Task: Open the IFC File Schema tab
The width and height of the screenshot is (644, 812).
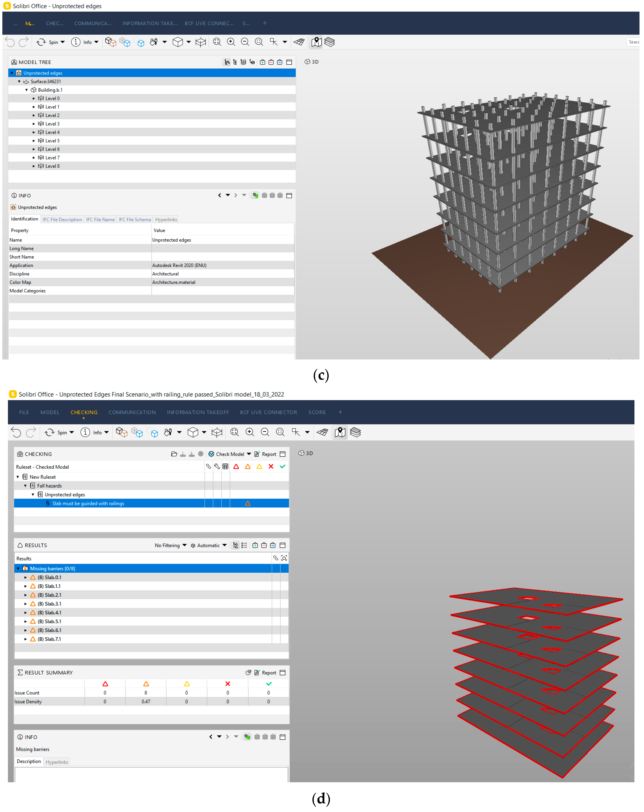Action: click(x=135, y=220)
